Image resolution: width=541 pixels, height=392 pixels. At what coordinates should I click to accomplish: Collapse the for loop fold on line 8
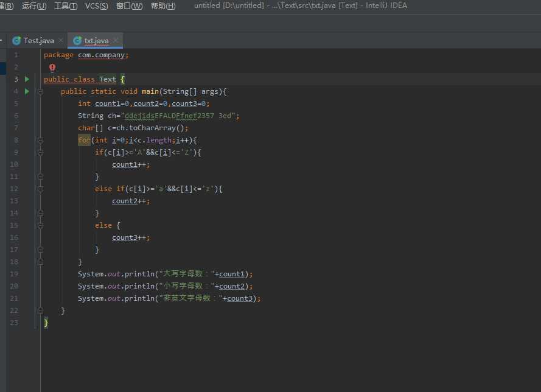click(x=40, y=140)
